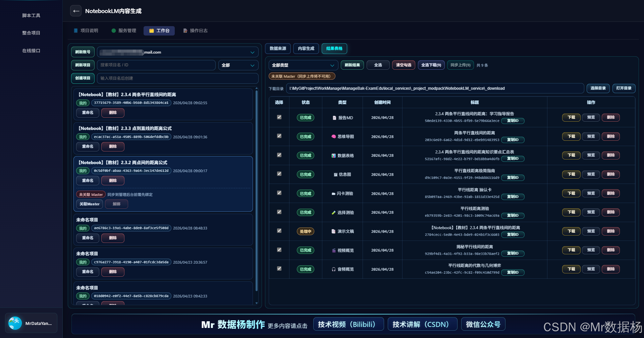This screenshot has width=644, height=338.
Task: Open the 技术讲解（CSDN） link
Action: tap(423, 324)
